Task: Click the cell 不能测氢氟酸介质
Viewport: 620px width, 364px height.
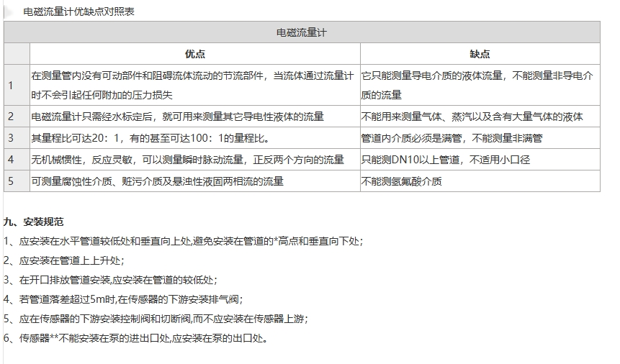Action: point(480,181)
